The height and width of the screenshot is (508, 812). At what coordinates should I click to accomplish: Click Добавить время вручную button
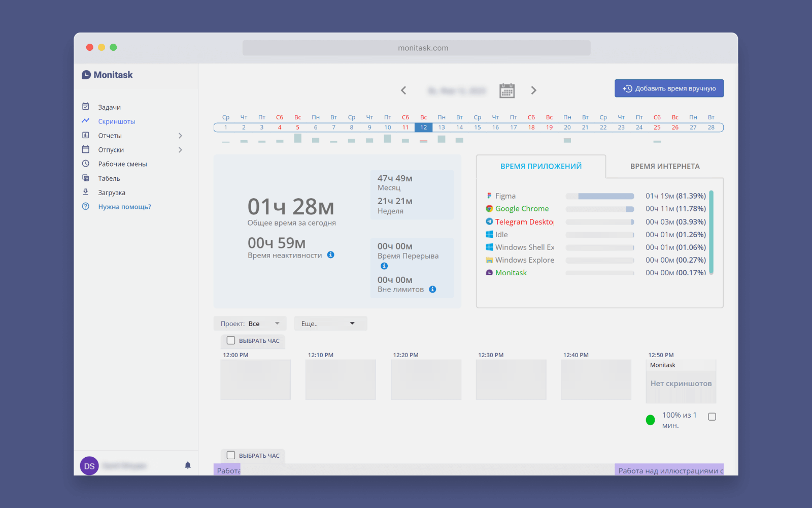click(669, 88)
